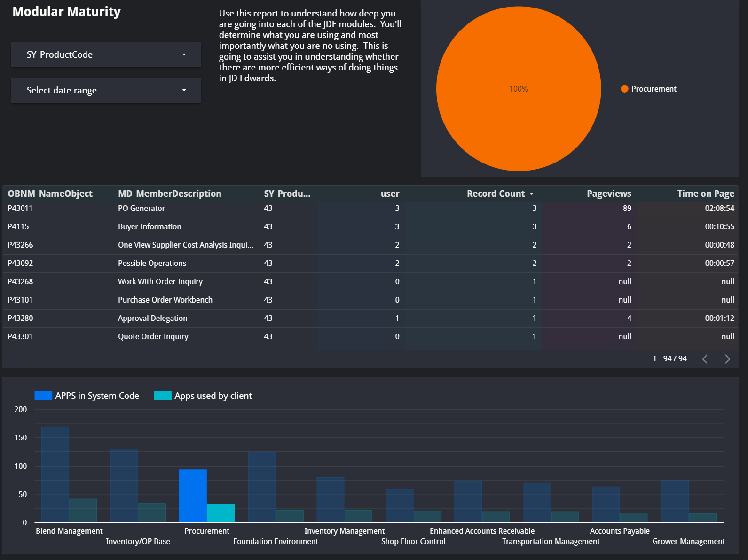Go to next table page arrow
The height and width of the screenshot is (560, 748).
click(x=727, y=359)
